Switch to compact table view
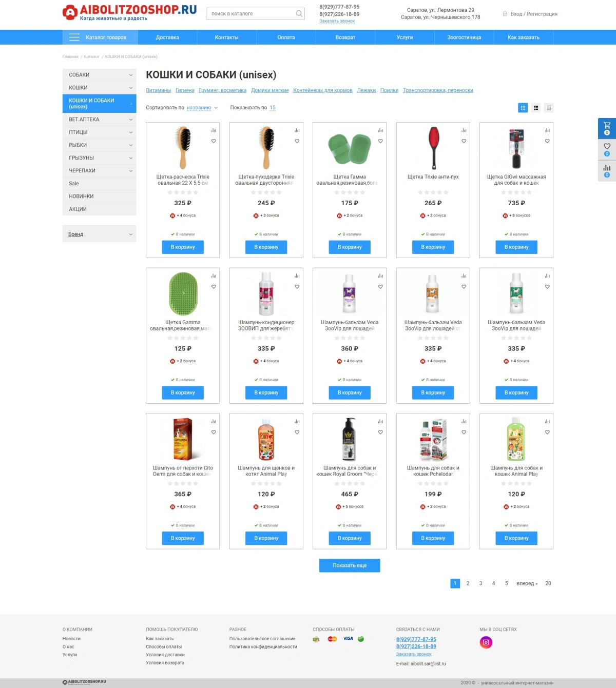 [x=549, y=108]
